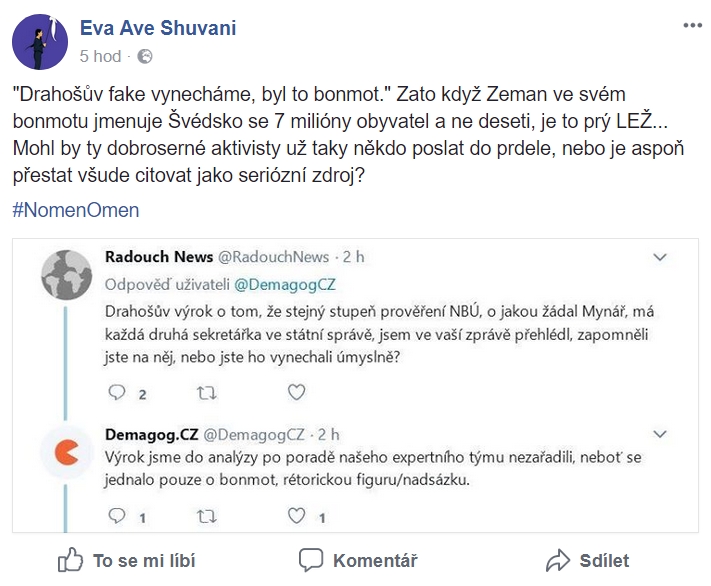Click retweet icon on Radouch News tweet
Viewport: 711px width, 586px height.
tap(206, 393)
